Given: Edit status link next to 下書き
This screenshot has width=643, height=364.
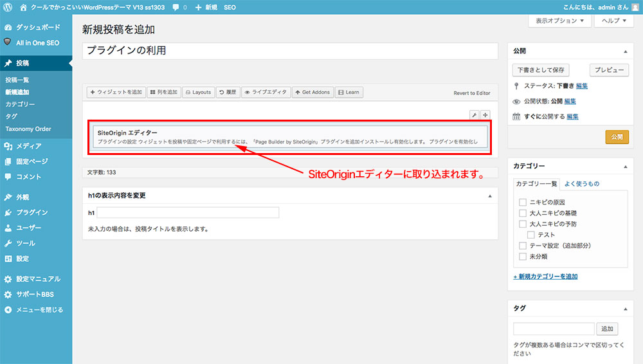Looking at the screenshot, I should pyautogui.click(x=581, y=86).
